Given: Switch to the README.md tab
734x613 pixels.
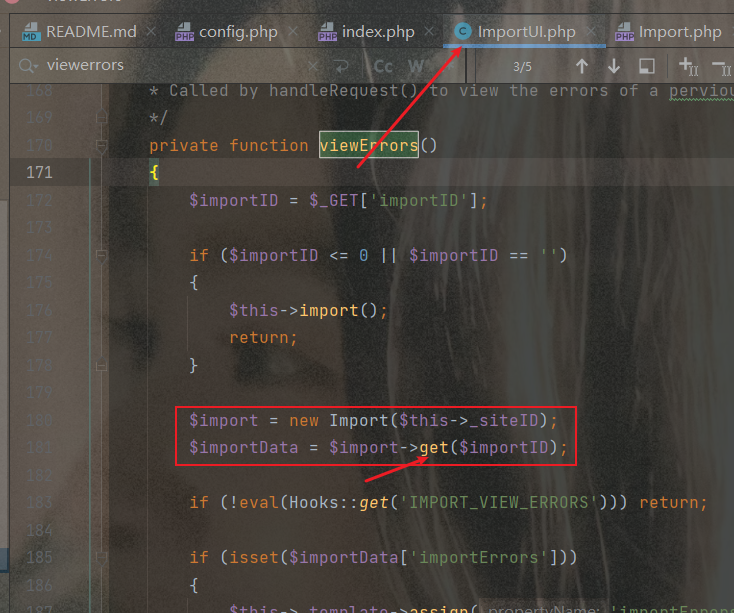Looking at the screenshot, I should (x=79, y=32).
